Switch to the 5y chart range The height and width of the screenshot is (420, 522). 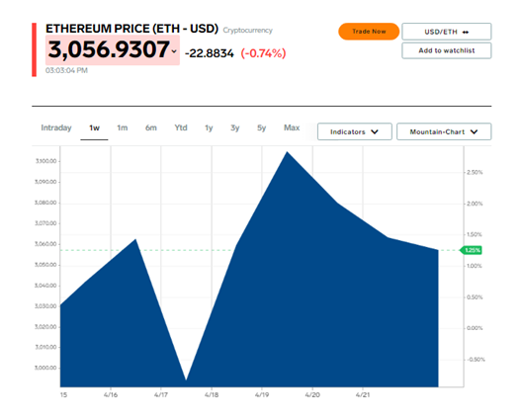pyautogui.click(x=261, y=127)
